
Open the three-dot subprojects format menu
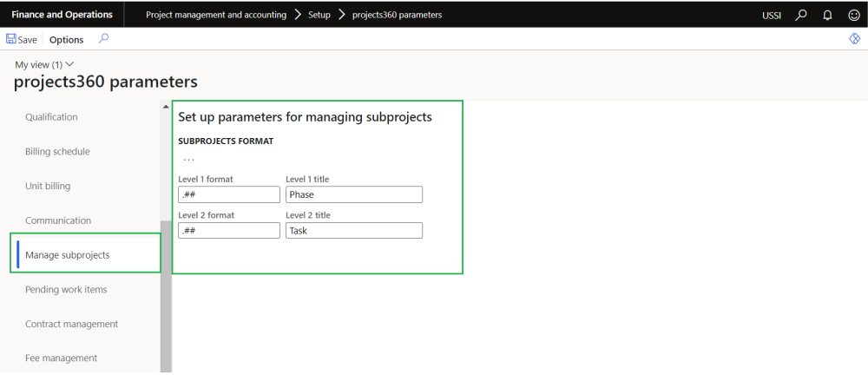coord(188,160)
